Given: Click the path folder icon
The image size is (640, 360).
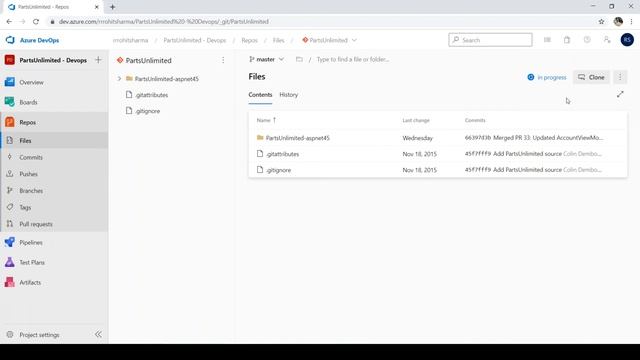Looking at the screenshot, I should [299, 60].
